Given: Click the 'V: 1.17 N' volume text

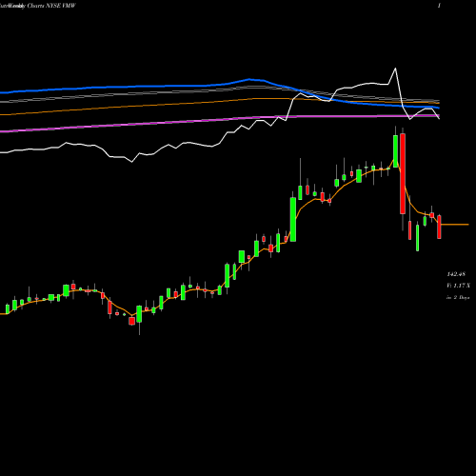Looking at the screenshot, I should pyautogui.click(x=458, y=286).
